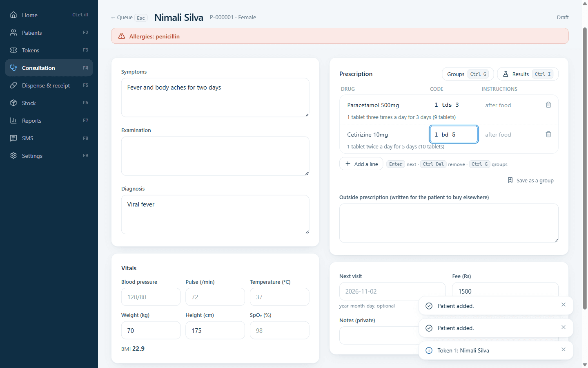Screen dimensions: 588x368
Task: Click the Consultation stethoscope icon
Action: pyautogui.click(x=13, y=68)
